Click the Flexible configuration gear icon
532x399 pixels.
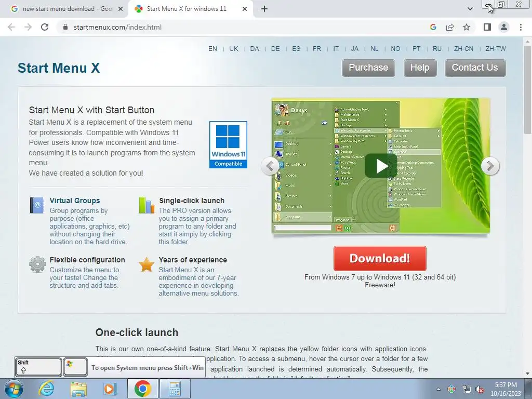coord(37,264)
